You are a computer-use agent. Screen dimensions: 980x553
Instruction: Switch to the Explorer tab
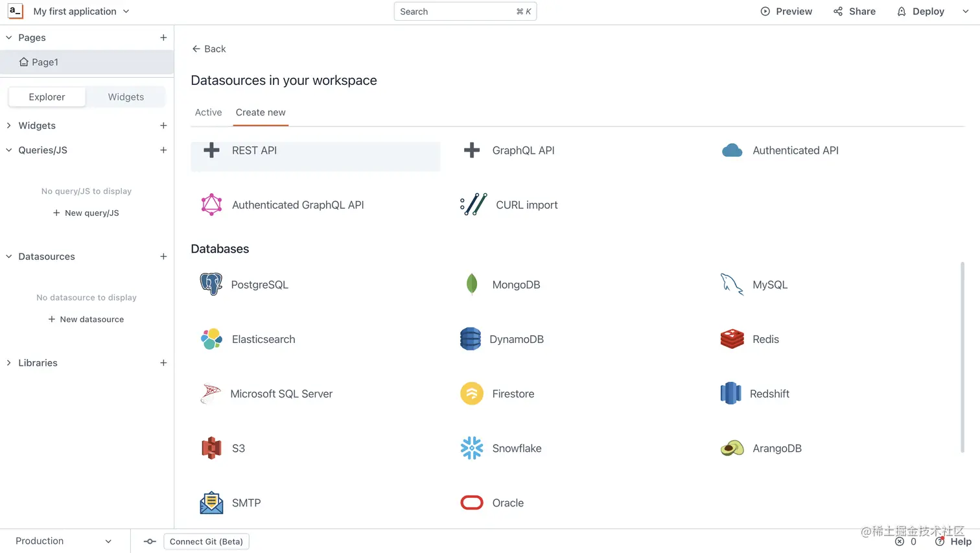point(47,97)
